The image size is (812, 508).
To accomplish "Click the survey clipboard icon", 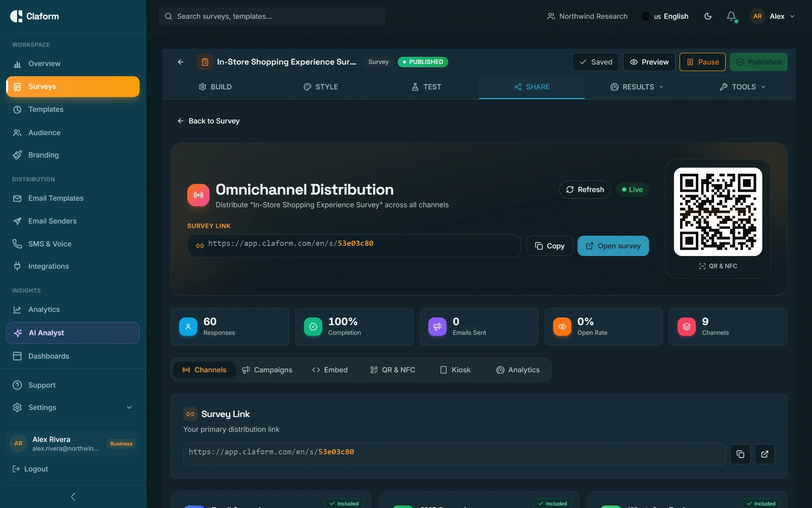I will (x=205, y=62).
